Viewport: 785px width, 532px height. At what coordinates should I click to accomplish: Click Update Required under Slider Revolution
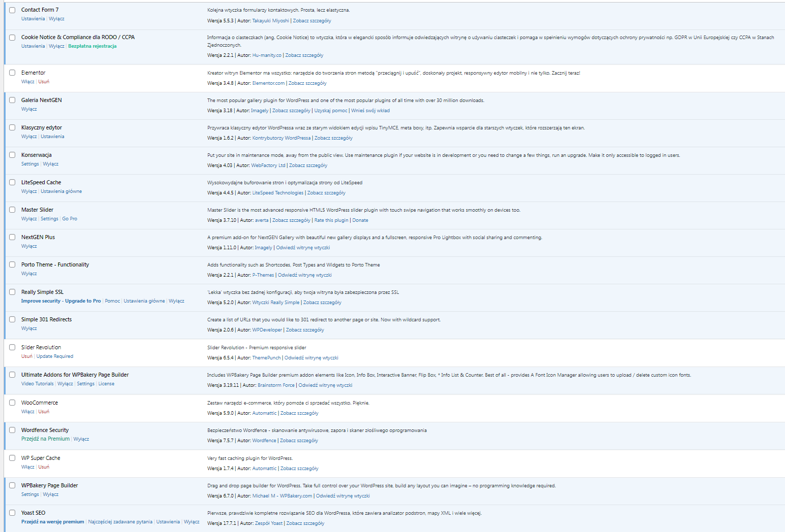[55, 356]
